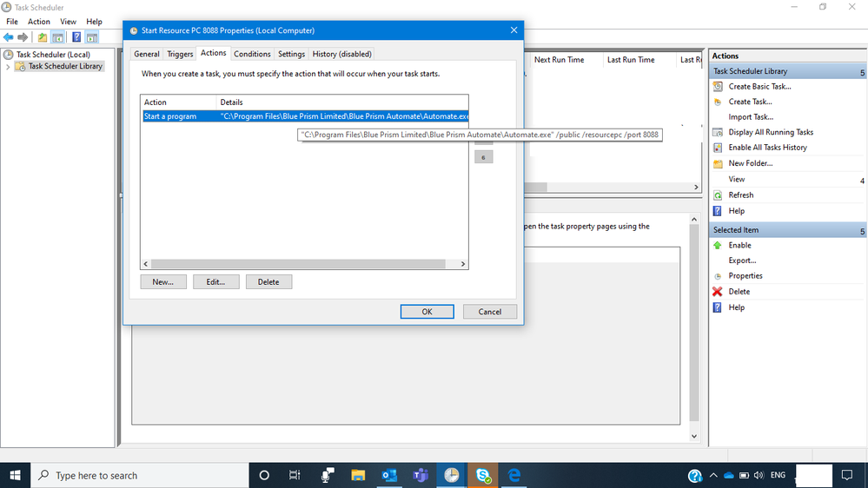Open the Help menu
The image size is (868, 488).
(x=94, y=22)
